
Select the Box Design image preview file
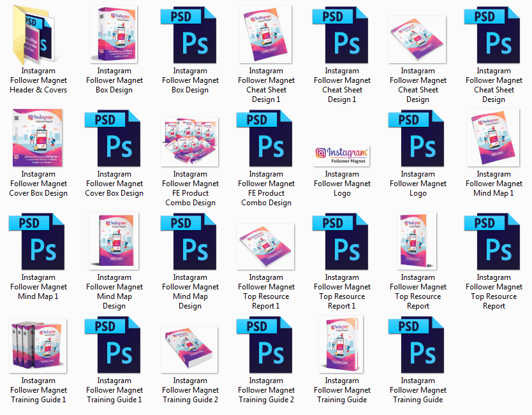[x=114, y=34]
